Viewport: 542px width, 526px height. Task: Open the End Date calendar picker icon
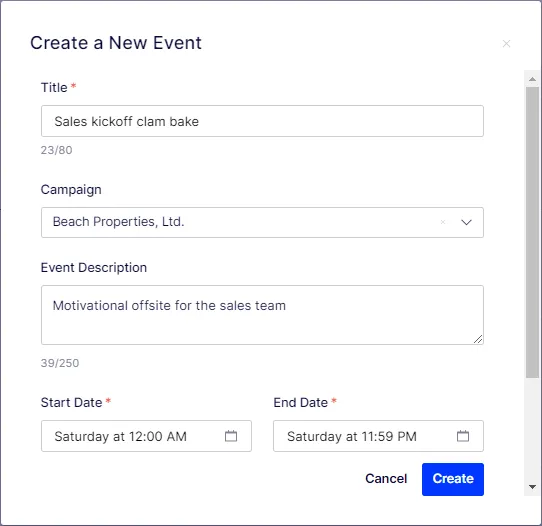[463, 436]
